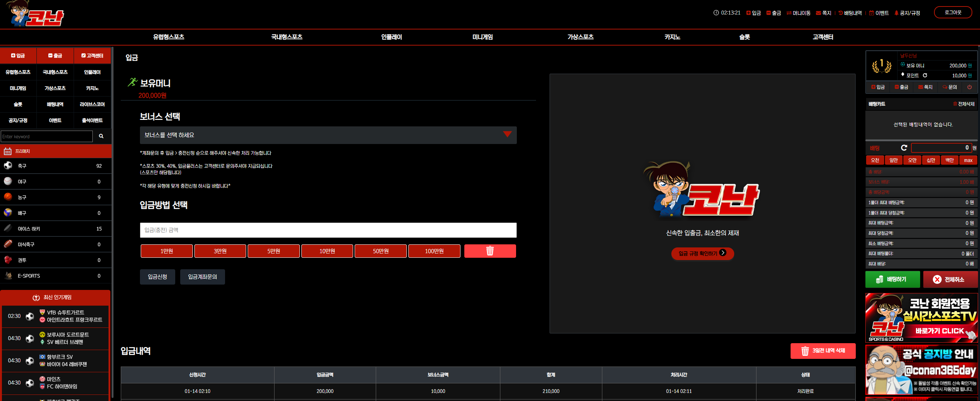The image size is (980, 401).
Task: Open the 보너스를 선택 하세요 dropdown
Action: pyautogui.click(x=328, y=135)
